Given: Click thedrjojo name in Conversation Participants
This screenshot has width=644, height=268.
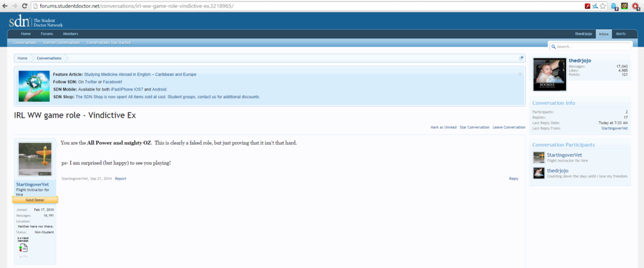Looking at the screenshot, I should (558, 170).
